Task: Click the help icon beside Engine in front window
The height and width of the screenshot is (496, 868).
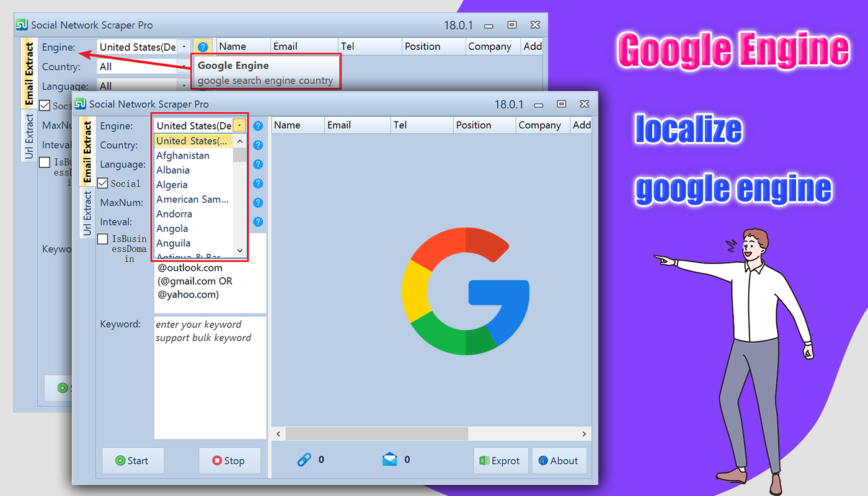Action: 258,126
